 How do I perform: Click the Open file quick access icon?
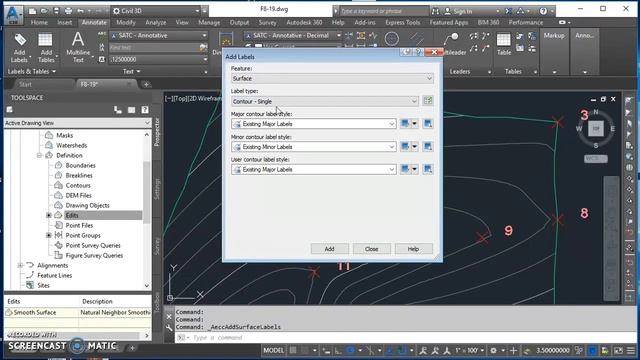pos(44,11)
